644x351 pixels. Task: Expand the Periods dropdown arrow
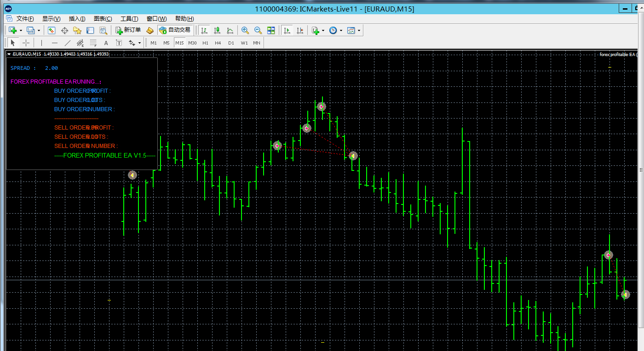coord(341,31)
